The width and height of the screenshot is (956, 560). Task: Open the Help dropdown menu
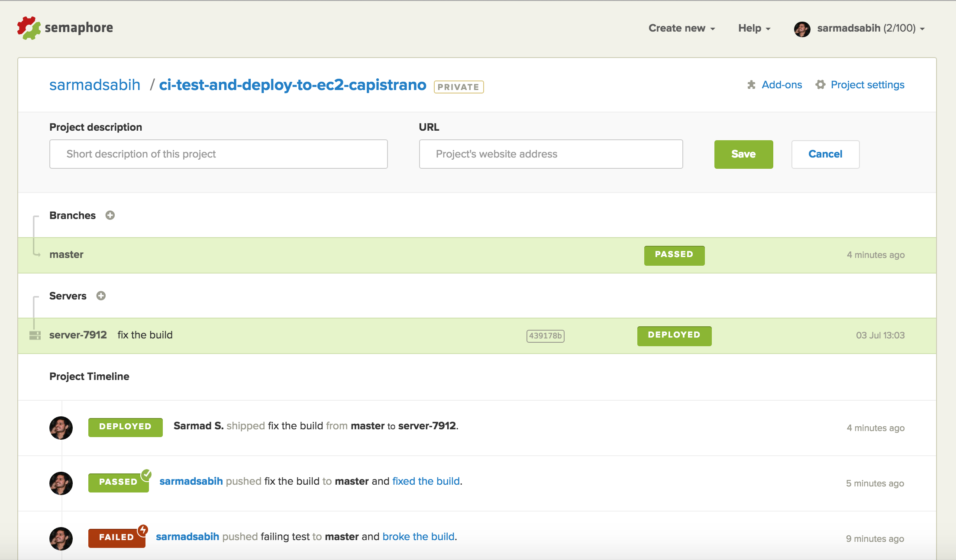(x=754, y=28)
